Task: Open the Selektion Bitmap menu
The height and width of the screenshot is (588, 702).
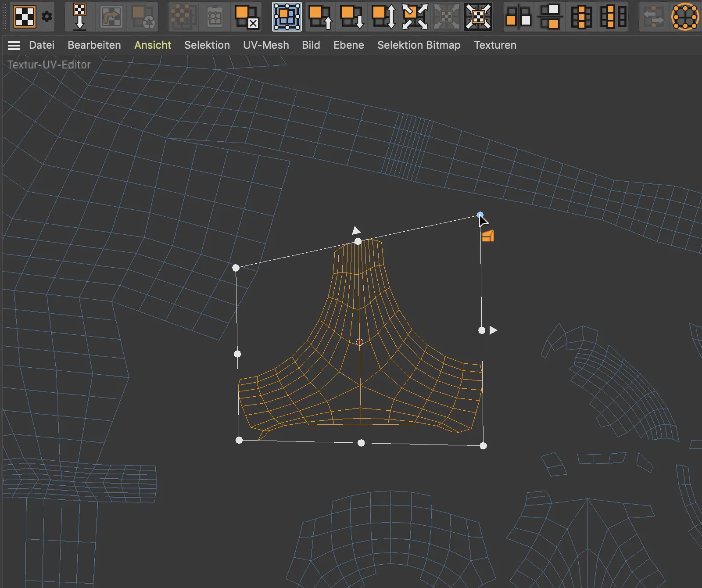Action: 419,45
